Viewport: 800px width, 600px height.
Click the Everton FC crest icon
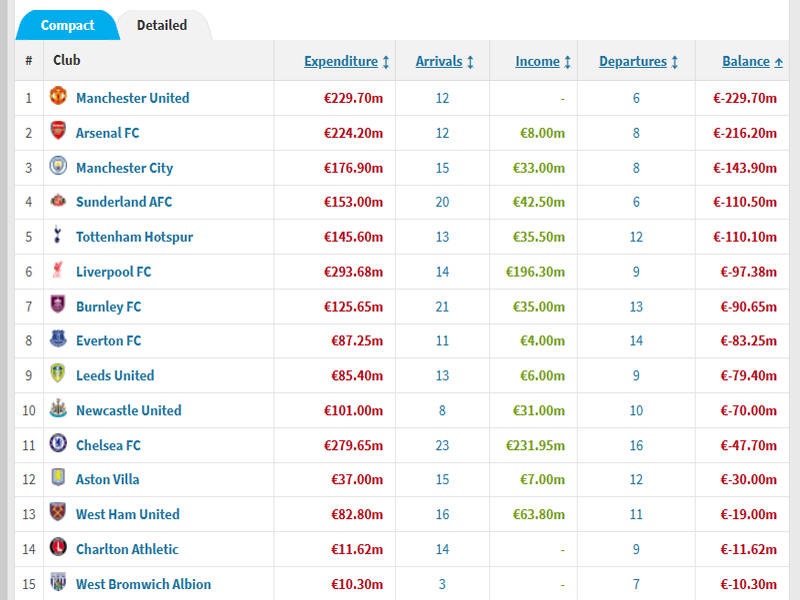58,340
